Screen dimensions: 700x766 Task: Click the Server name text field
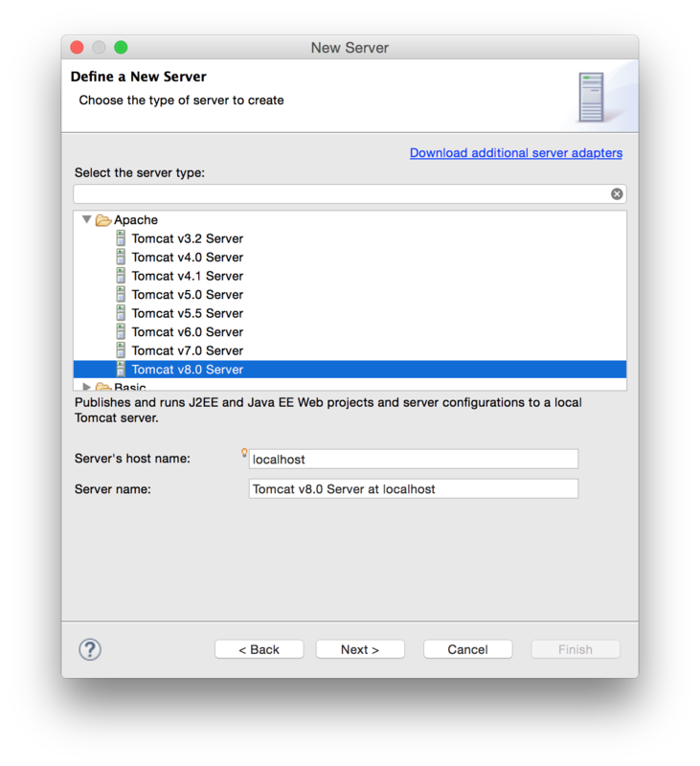[x=414, y=489]
